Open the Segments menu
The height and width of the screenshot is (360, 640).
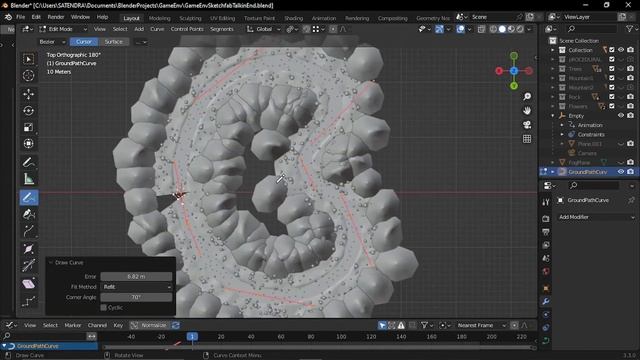222,29
